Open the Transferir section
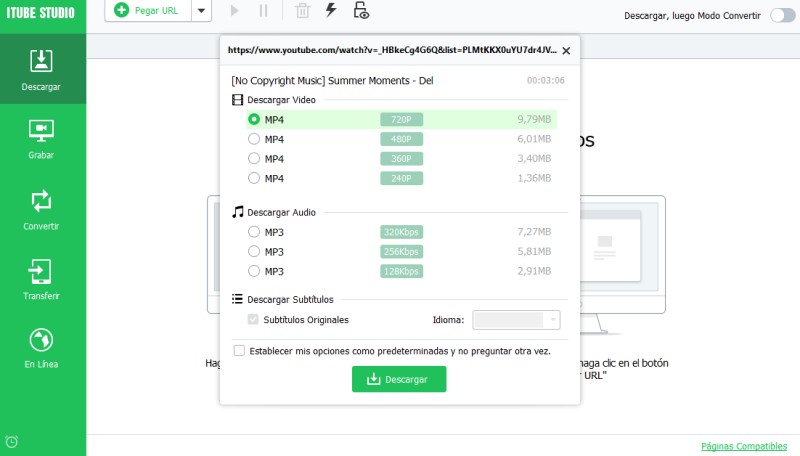Screen dimensions: 800x456 click(x=41, y=279)
